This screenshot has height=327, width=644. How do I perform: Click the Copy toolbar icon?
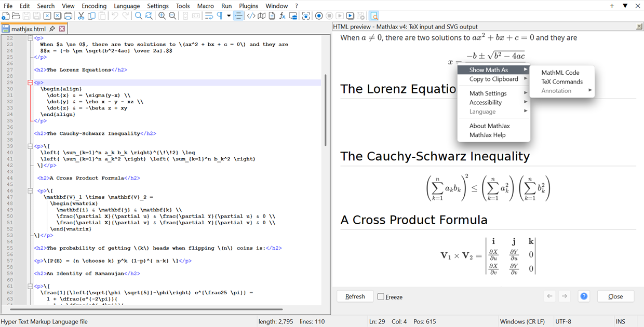pos(92,16)
